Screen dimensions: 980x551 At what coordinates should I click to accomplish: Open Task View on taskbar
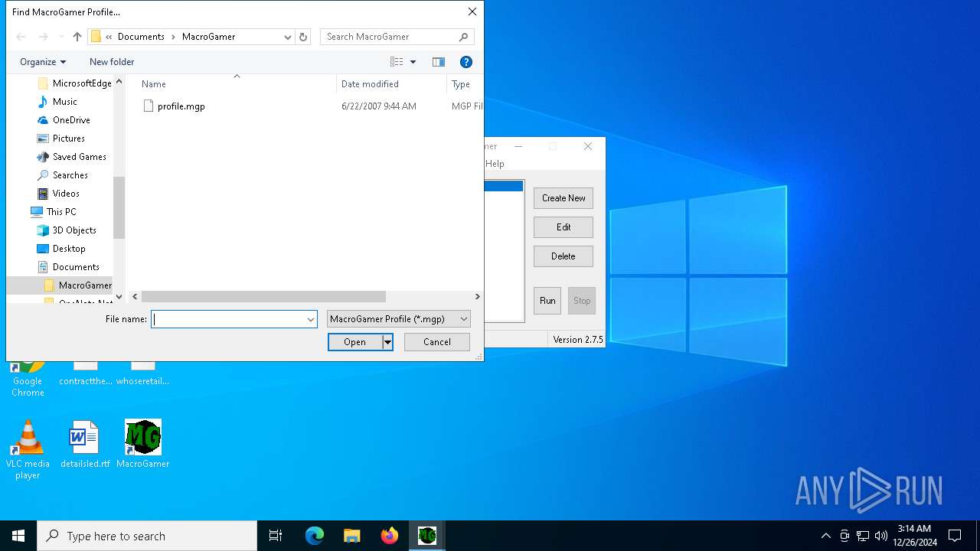tap(276, 536)
